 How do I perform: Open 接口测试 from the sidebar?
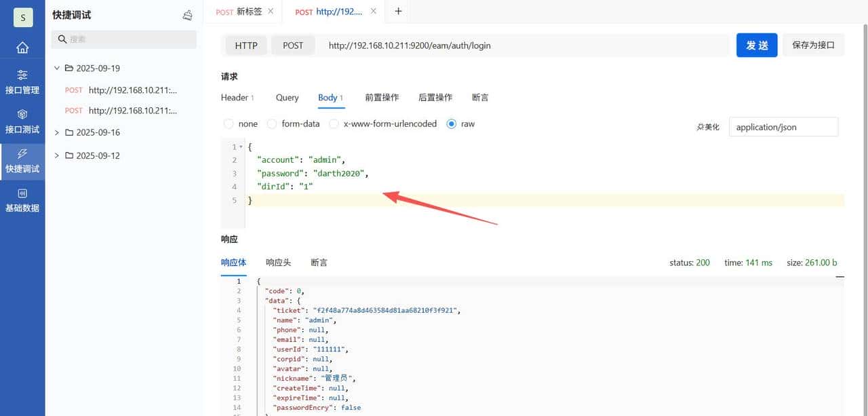22,121
